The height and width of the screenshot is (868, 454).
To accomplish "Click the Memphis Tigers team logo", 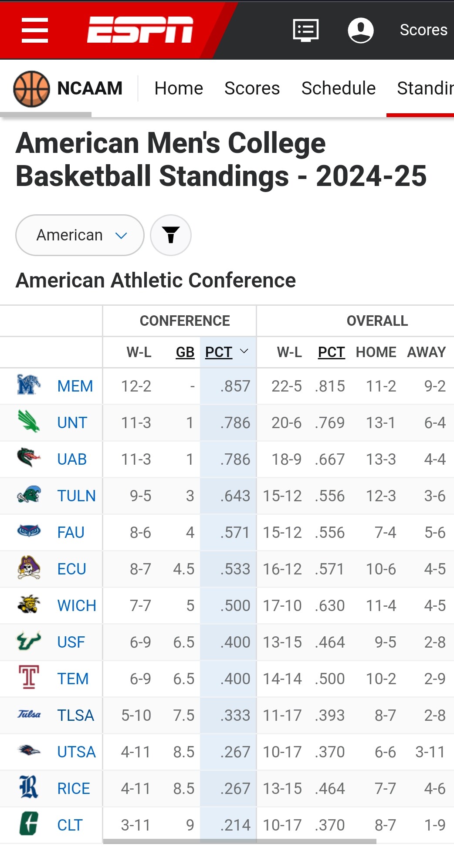I will [x=29, y=385].
